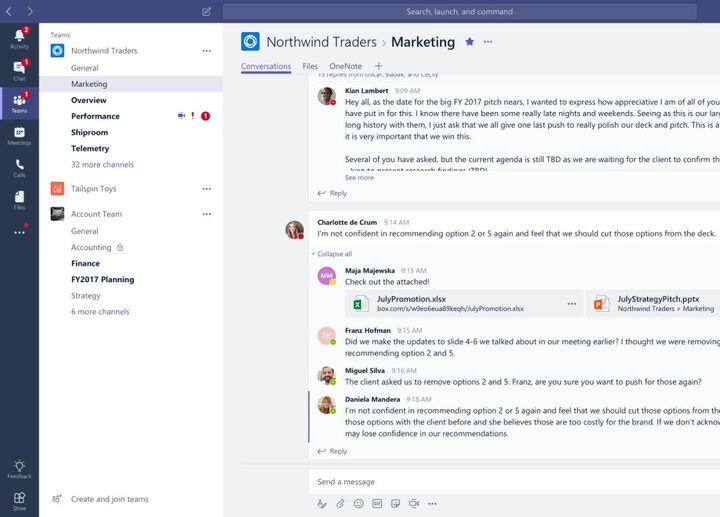The width and height of the screenshot is (720, 517).
Task: Click the Format text icon
Action: pyautogui.click(x=322, y=504)
